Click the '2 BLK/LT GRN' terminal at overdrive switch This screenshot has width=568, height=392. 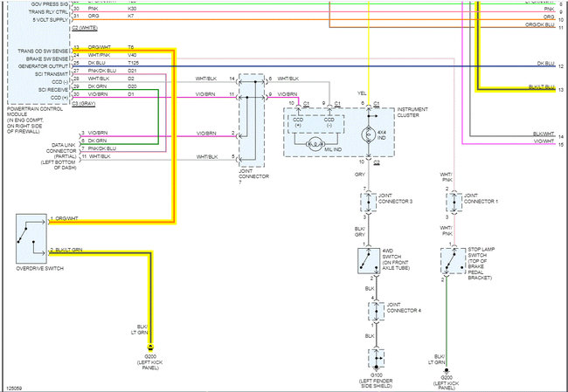[x=66, y=250]
